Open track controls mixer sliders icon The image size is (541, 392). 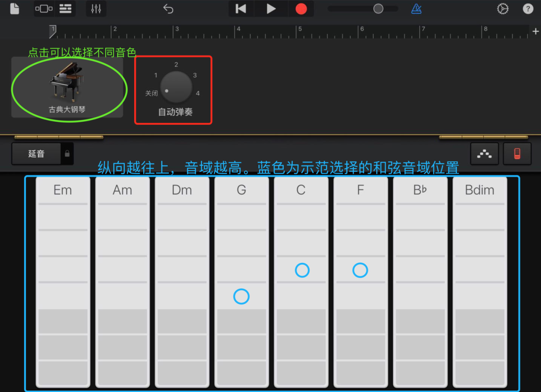pyautogui.click(x=96, y=9)
